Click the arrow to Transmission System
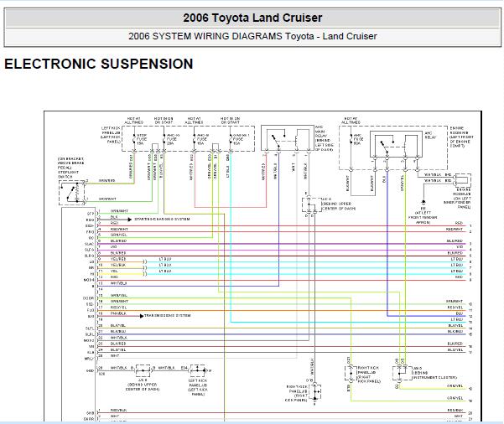504x424 pixels. coord(142,316)
